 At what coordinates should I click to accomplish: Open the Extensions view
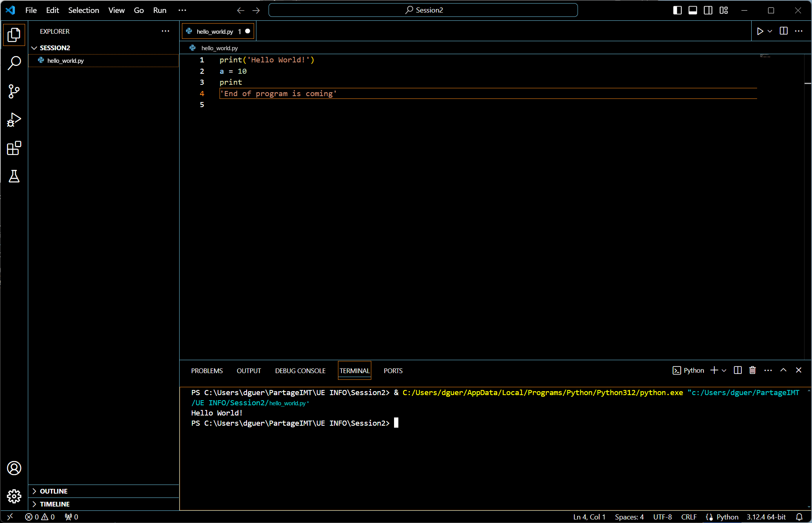point(14,148)
